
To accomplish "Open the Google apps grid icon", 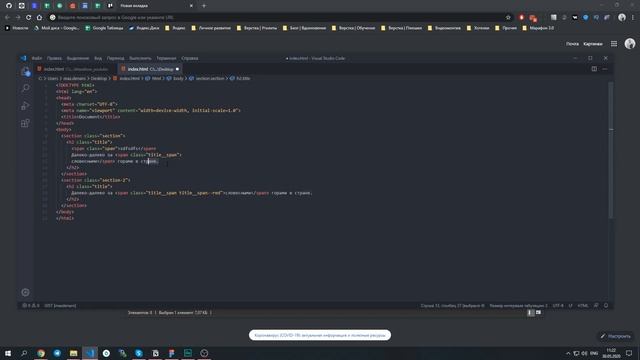I will 614,44.
